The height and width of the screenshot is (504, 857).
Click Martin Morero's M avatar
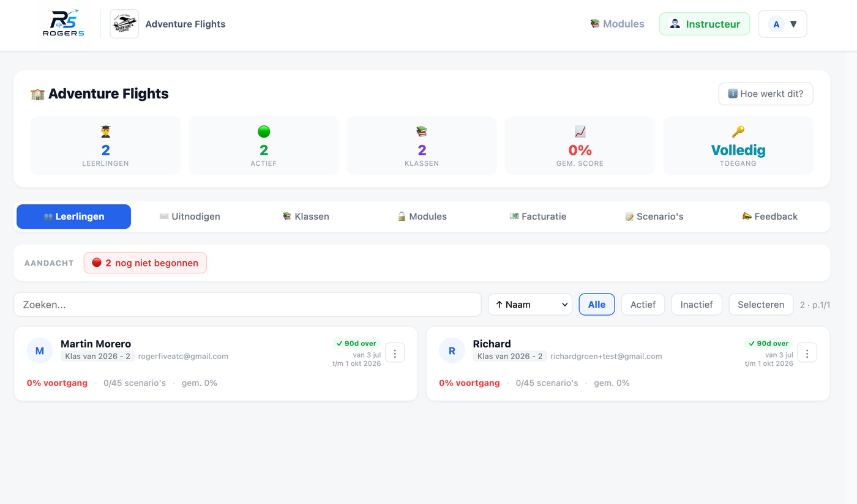click(40, 350)
